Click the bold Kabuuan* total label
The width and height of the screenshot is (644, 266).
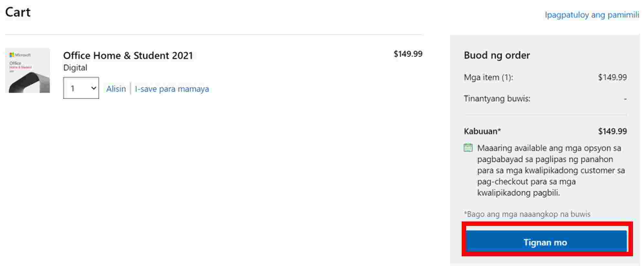(482, 131)
